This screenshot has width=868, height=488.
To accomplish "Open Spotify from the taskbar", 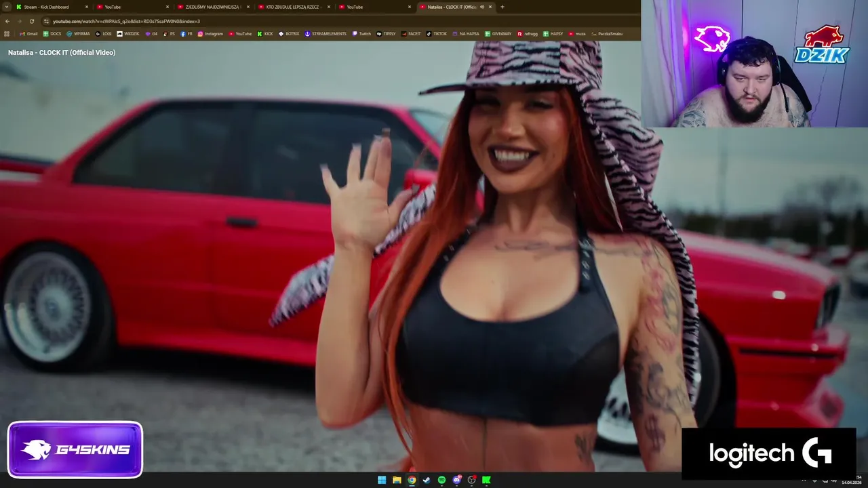I will (x=441, y=480).
